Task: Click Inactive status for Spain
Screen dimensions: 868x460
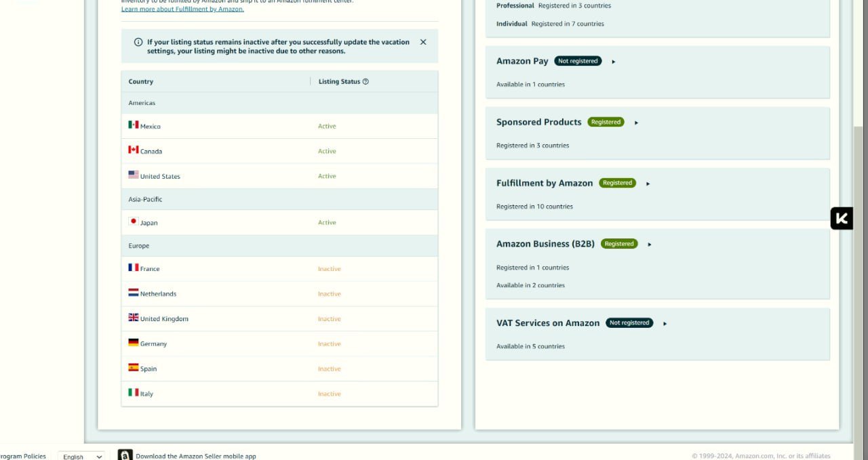Action: (x=330, y=369)
